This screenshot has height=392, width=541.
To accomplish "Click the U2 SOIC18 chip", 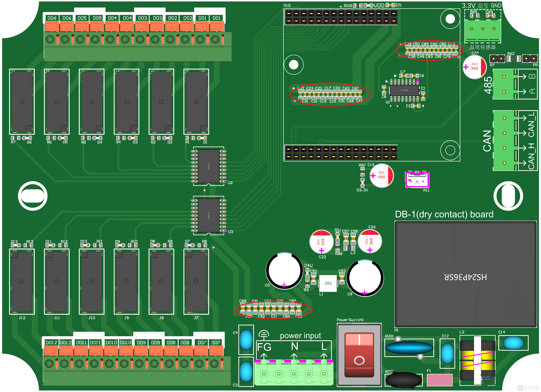I will tap(209, 166).
